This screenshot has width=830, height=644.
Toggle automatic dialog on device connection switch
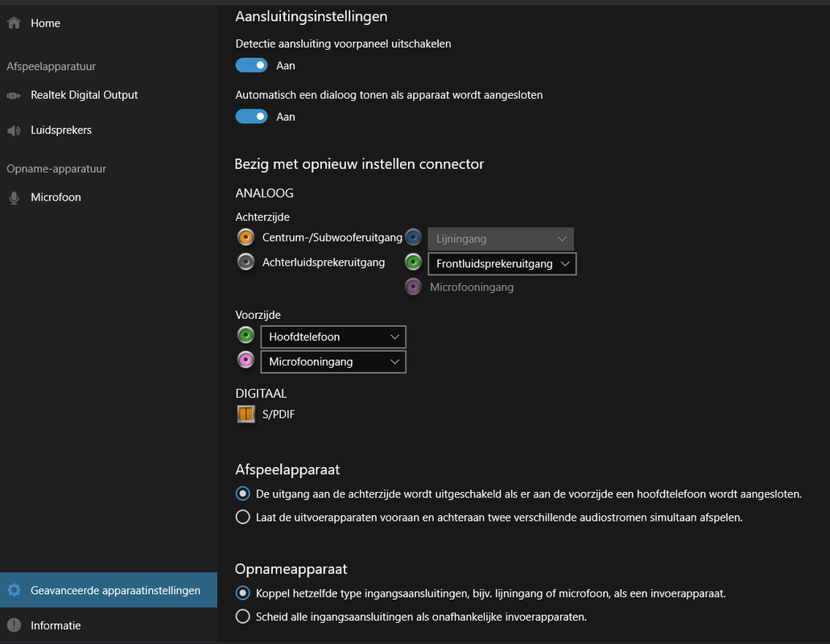tap(251, 117)
